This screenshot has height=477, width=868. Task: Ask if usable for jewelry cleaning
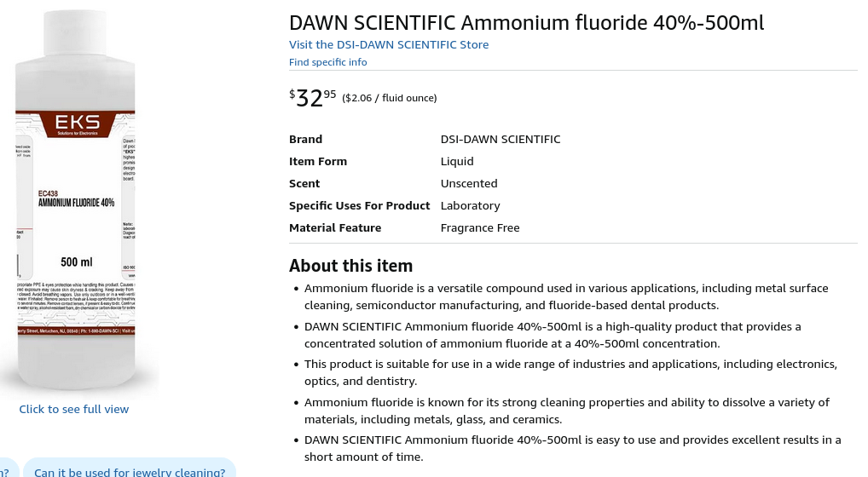click(130, 472)
